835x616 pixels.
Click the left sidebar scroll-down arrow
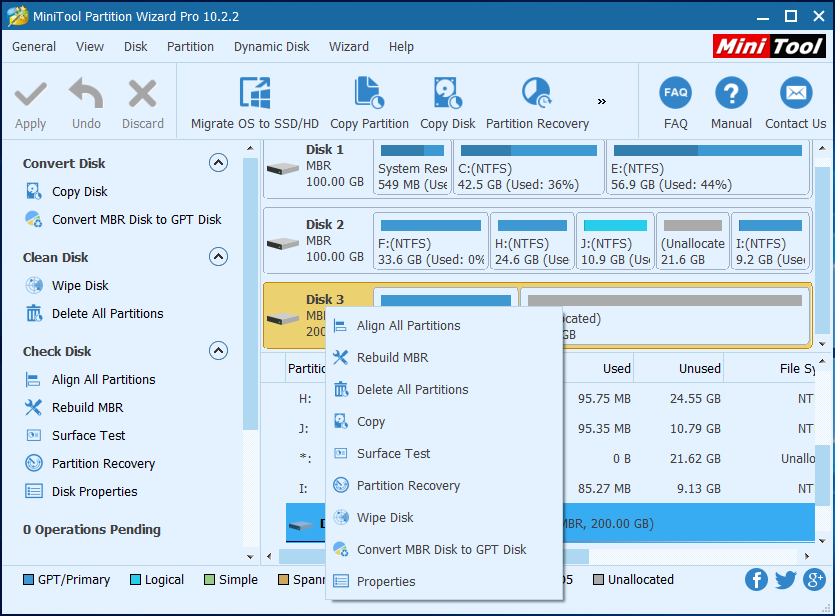tap(250, 557)
